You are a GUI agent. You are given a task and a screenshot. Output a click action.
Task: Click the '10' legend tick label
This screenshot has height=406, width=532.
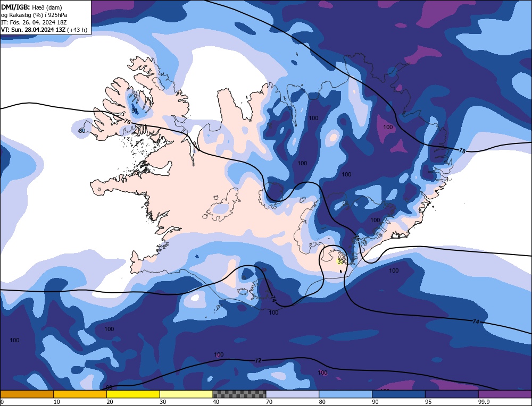(57, 402)
